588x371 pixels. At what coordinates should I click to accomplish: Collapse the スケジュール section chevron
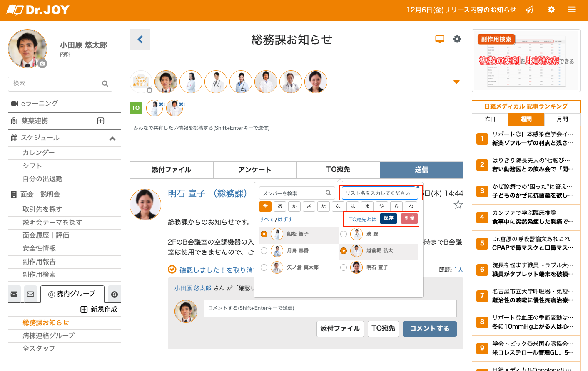112,139
